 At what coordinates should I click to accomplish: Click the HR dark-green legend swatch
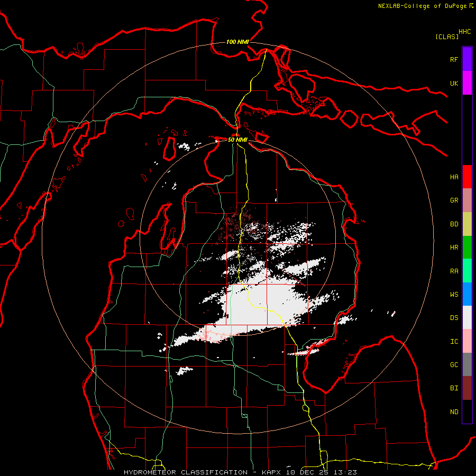tap(467, 248)
